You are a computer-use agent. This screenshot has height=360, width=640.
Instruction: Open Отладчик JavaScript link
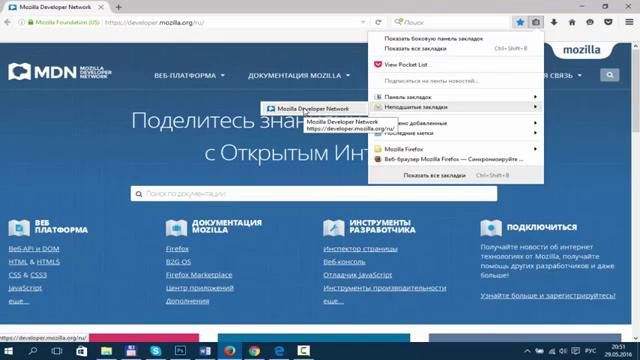[x=358, y=275]
